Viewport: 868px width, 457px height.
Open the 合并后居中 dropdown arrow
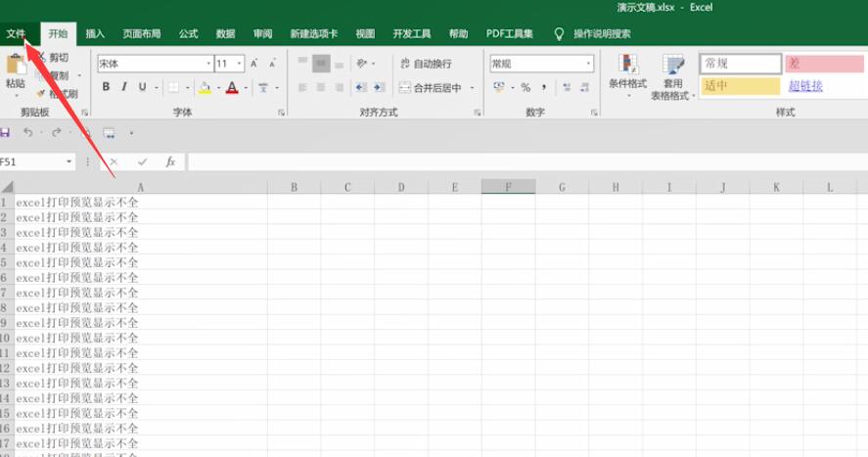473,87
